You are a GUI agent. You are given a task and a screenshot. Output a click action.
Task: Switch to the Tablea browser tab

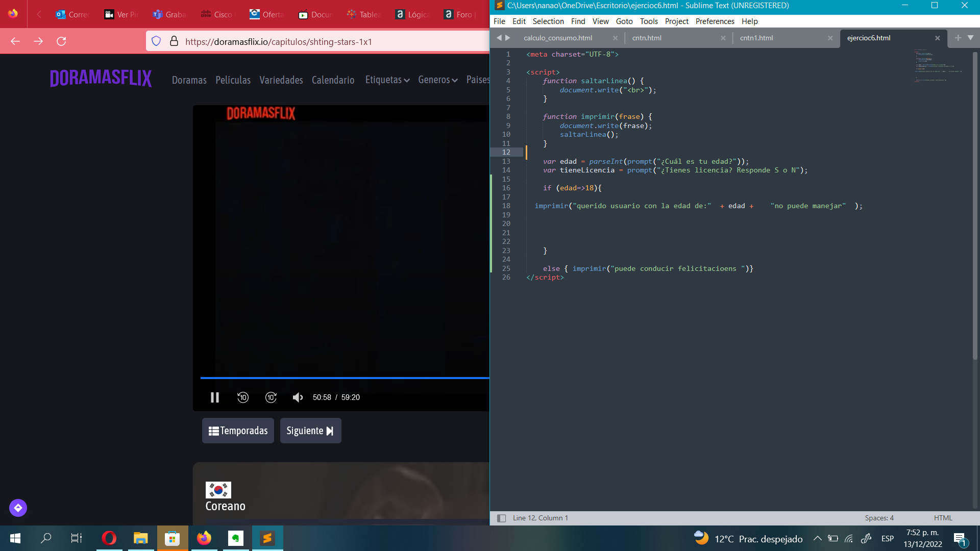coord(363,14)
